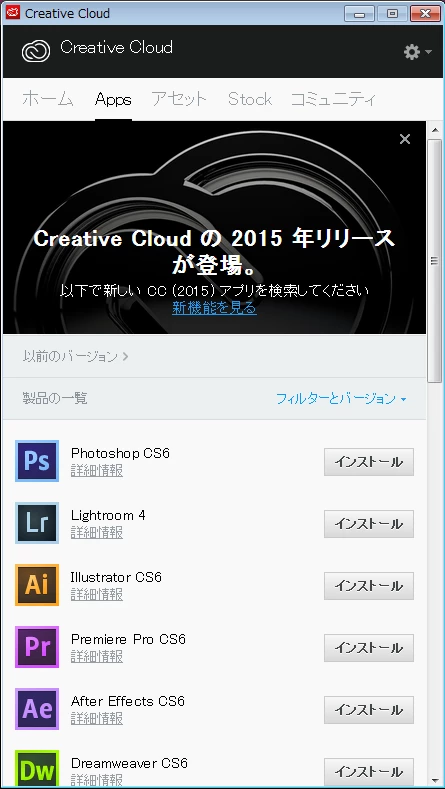Click the Creative Cloud logo icon in header
The height and width of the screenshot is (789, 445).
[x=36, y=51]
